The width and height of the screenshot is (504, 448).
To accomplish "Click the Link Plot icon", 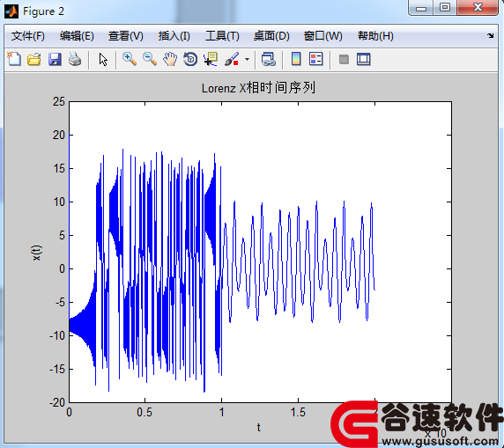I will click(x=269, y=60).
